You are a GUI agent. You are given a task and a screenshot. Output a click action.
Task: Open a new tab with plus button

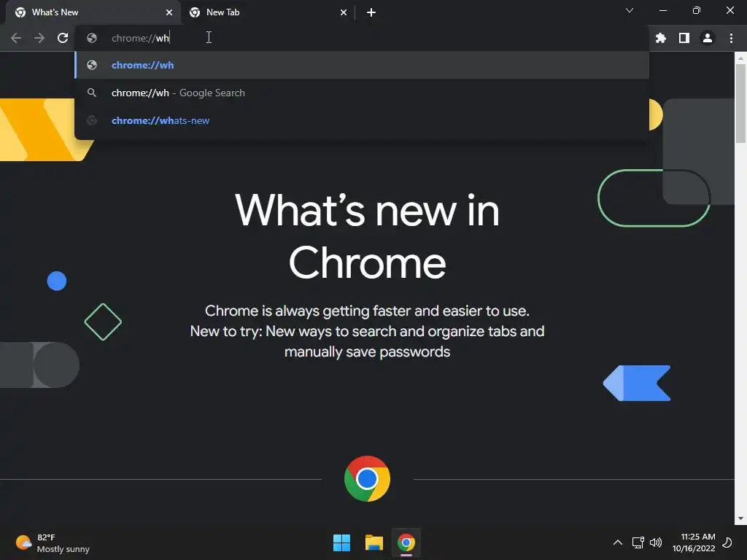point(371,12)
